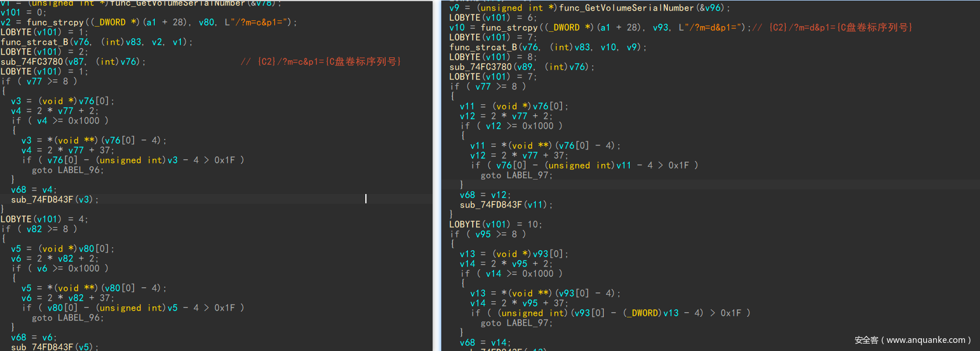The image size is (980, 351).
Task: Select the 'if ( v95 >= 8 )' condition
Action: (x=488, y=235)
